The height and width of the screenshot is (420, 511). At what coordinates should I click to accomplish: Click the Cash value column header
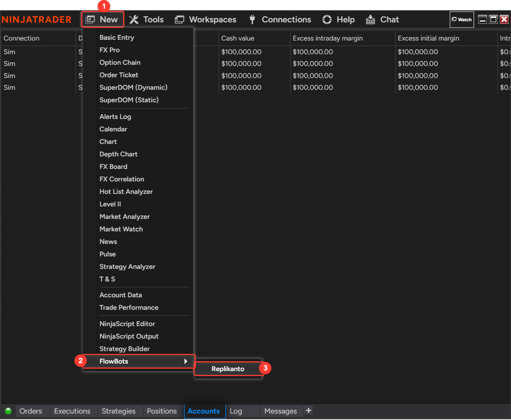point(254,38)
